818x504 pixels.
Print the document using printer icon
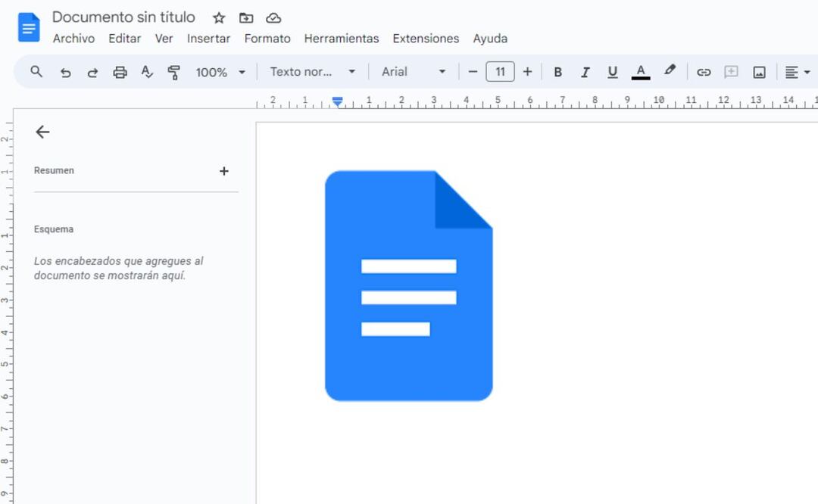coord(120,73)
